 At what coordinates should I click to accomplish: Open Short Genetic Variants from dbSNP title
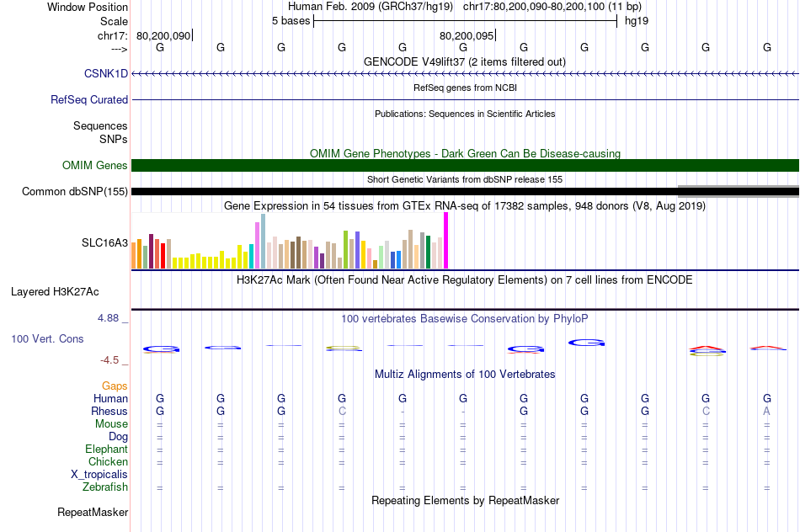pos(465,179)
